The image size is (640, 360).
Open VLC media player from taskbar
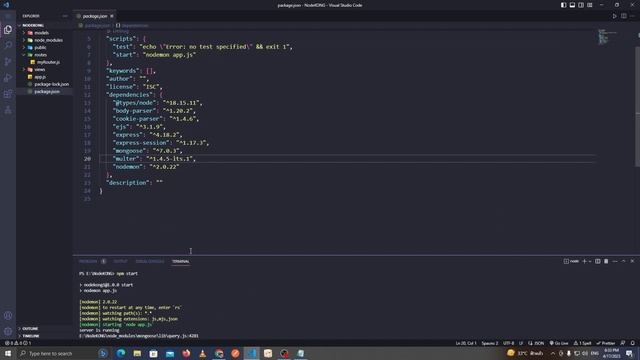(202, 353)
